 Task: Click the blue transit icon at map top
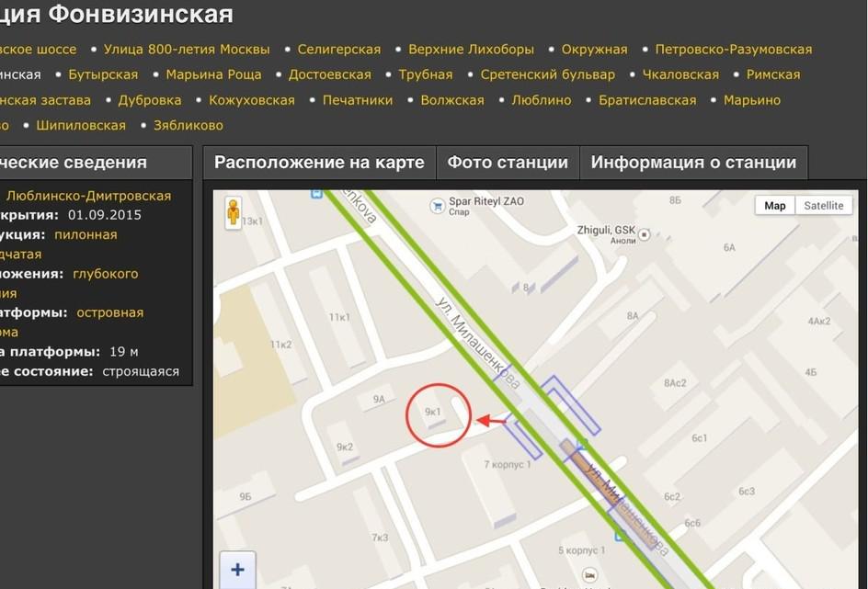tap(316, 193)
